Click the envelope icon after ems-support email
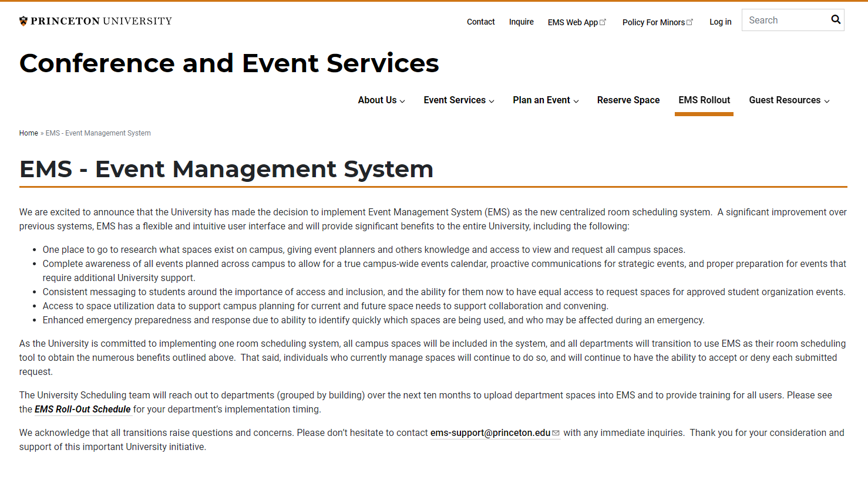The width and height of the screenshot is (868, 487). coord(556,433)
